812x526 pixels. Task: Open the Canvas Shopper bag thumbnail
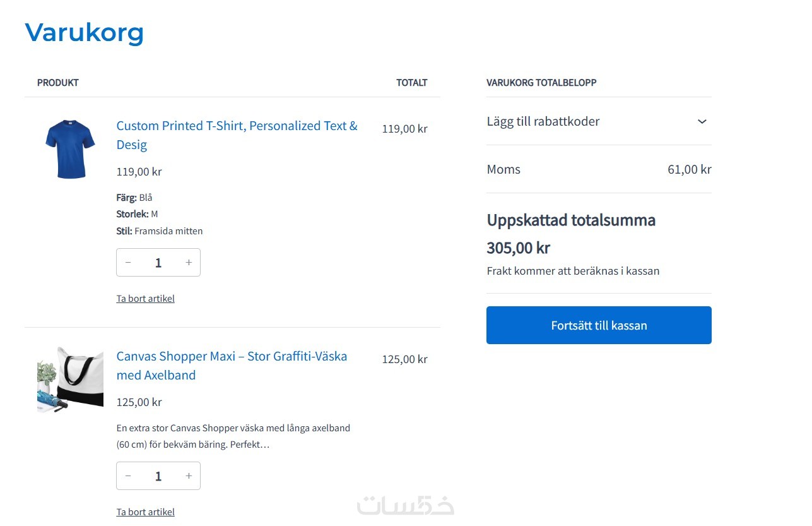(70, 380)
